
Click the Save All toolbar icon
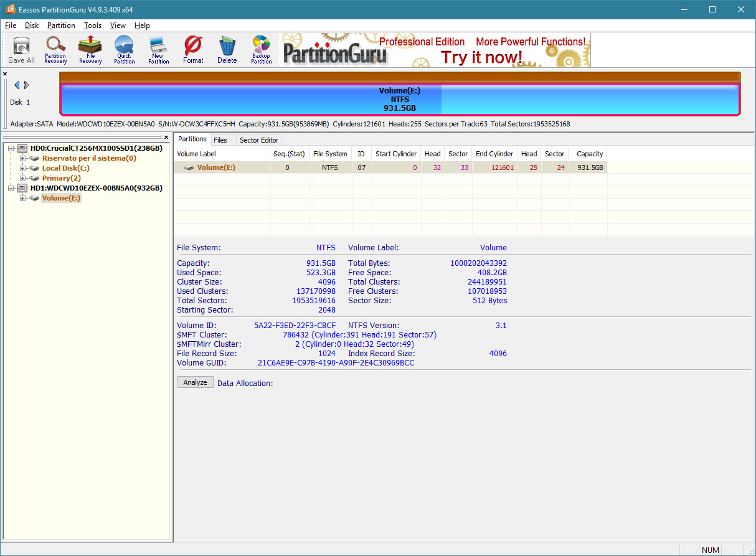(x=21, y=50)
